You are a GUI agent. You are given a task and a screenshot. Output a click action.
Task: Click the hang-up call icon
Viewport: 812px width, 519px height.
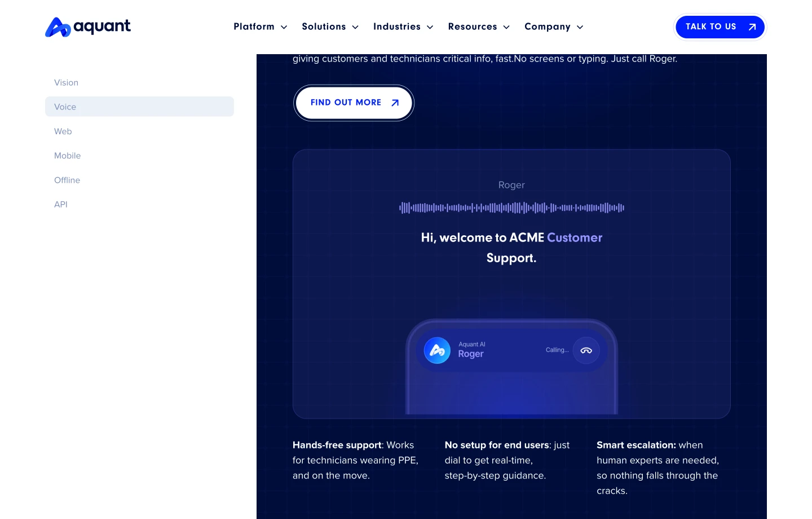(x=586, y=350)
